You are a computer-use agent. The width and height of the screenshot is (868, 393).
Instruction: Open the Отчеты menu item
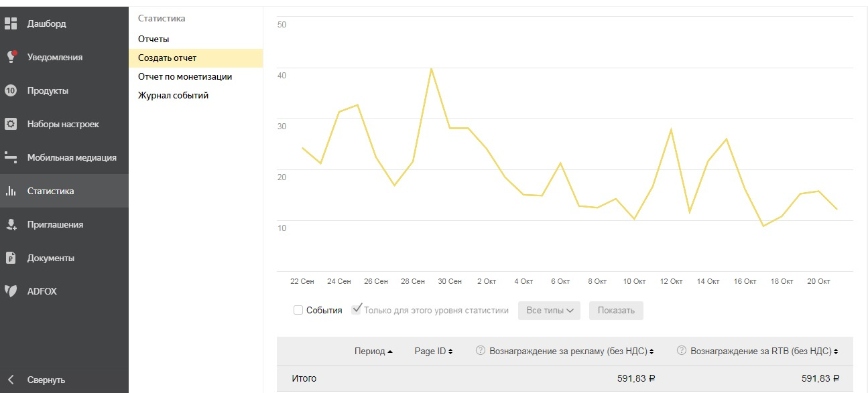[153, 39]
